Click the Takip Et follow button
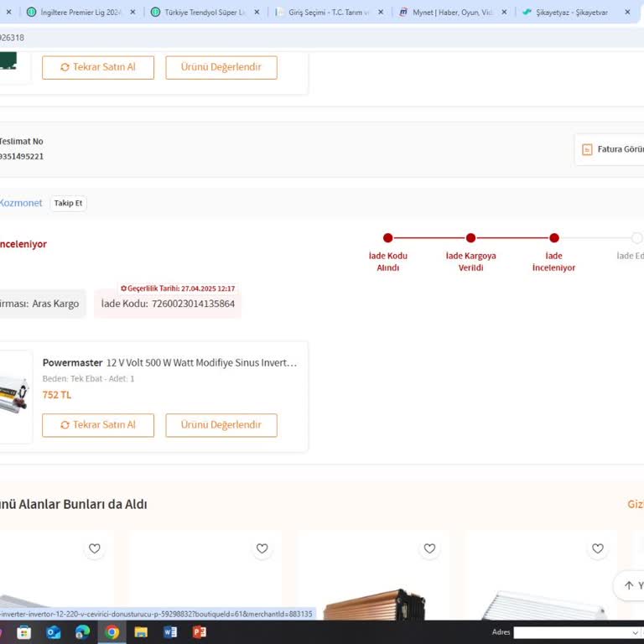 point(68,203)
